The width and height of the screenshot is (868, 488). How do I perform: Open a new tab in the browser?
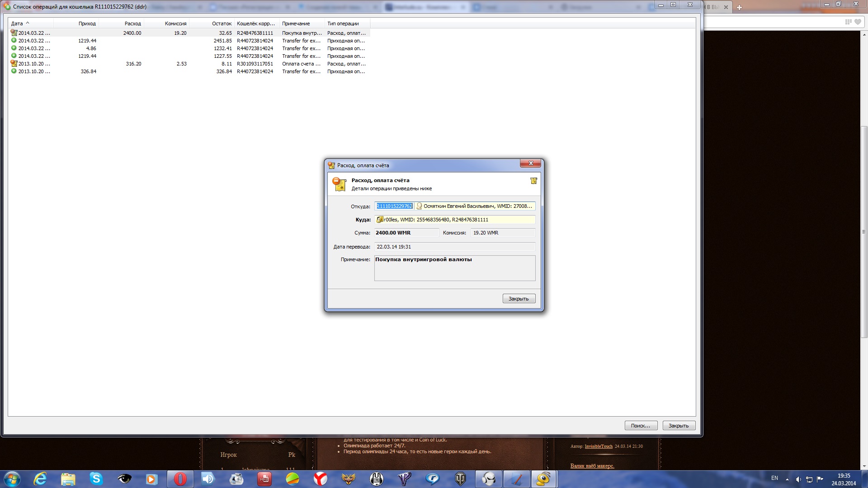(740, 7)
